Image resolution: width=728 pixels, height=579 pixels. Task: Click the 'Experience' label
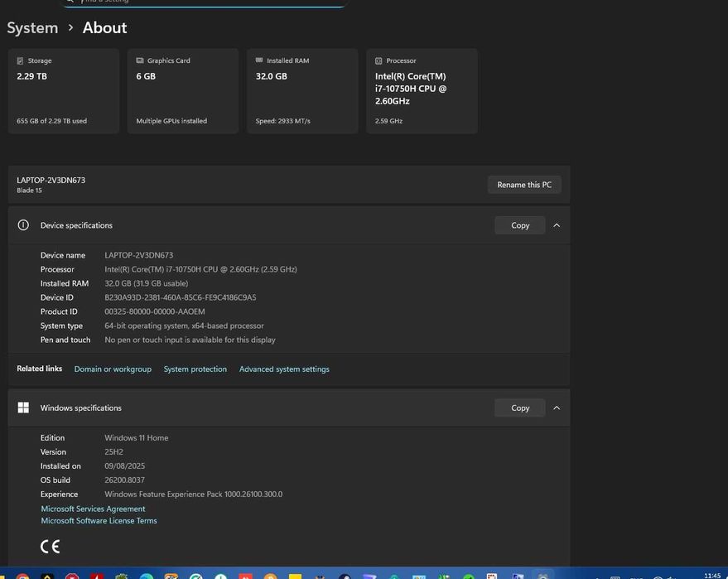coord(59,495)
